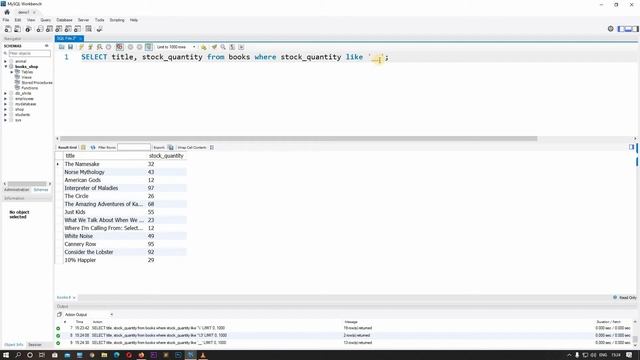640x360 pixels.
Task: Expand the students schema
Action: [6, 115]
